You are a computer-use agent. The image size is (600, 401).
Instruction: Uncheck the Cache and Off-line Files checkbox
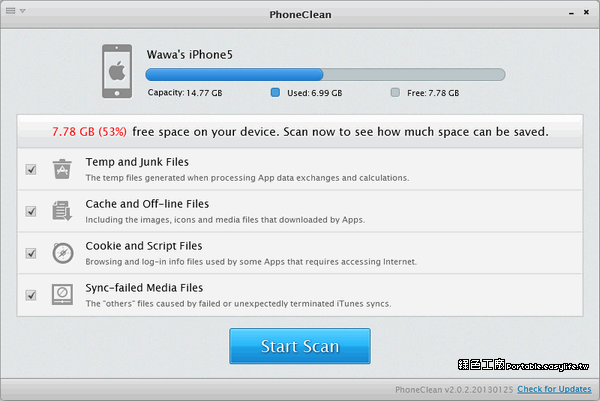tap(31, 211)
